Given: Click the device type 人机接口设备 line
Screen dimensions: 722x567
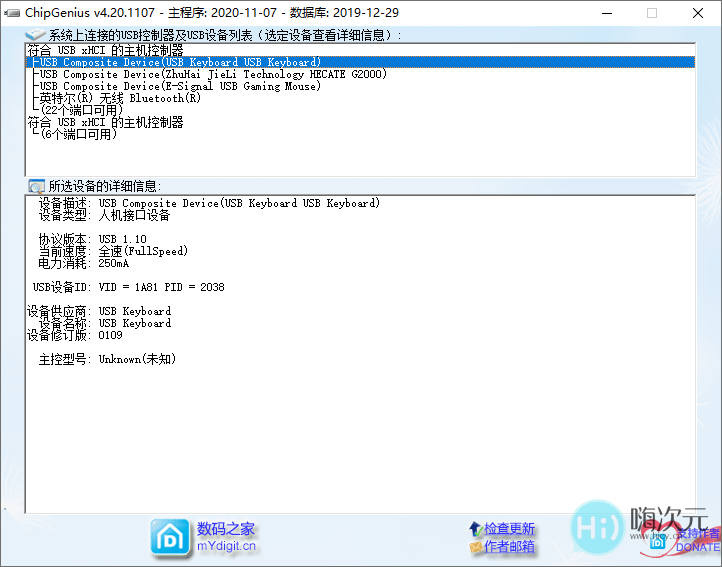Looking at the screenshot, I should [105, 215].
